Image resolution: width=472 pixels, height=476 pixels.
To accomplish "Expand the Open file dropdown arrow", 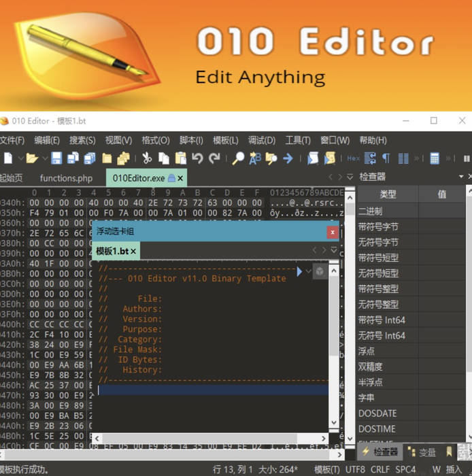I will [x=45, y=158].
